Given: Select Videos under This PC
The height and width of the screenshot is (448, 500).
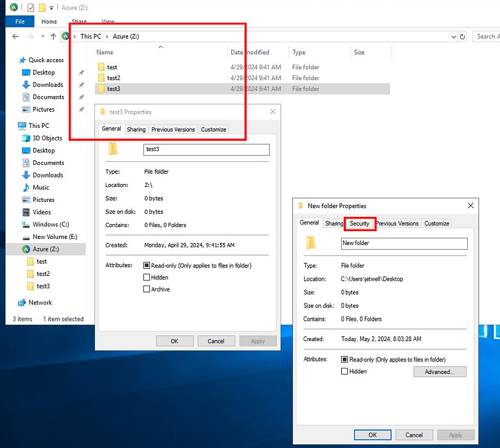Looking at the screenshot, I should (42, 212).
